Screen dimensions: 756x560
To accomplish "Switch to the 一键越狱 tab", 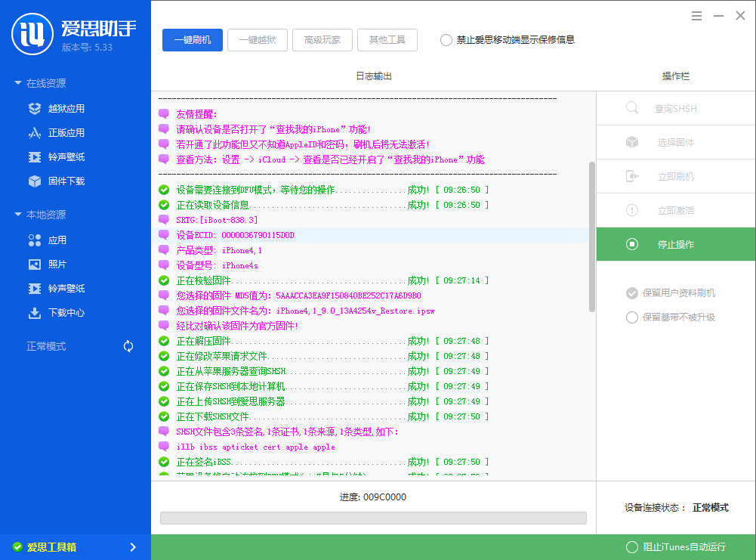I will pyautogui.click(x=257, y=39).
